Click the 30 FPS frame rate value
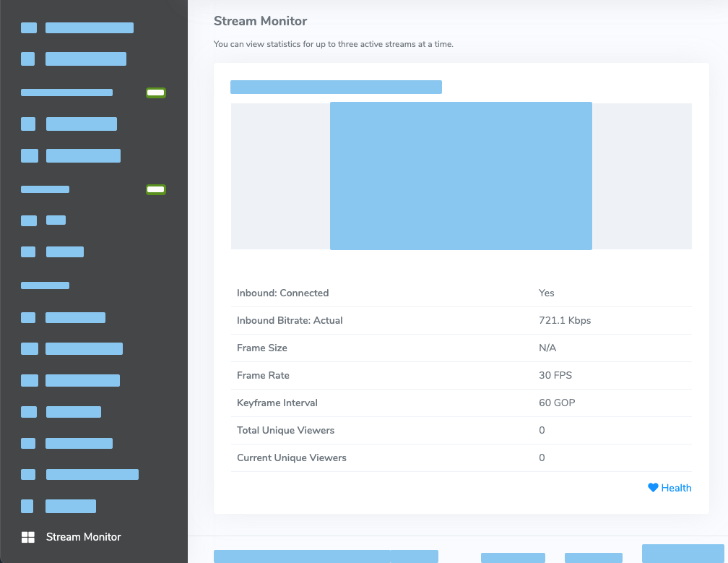728x563 pixels. click(555, 375)
